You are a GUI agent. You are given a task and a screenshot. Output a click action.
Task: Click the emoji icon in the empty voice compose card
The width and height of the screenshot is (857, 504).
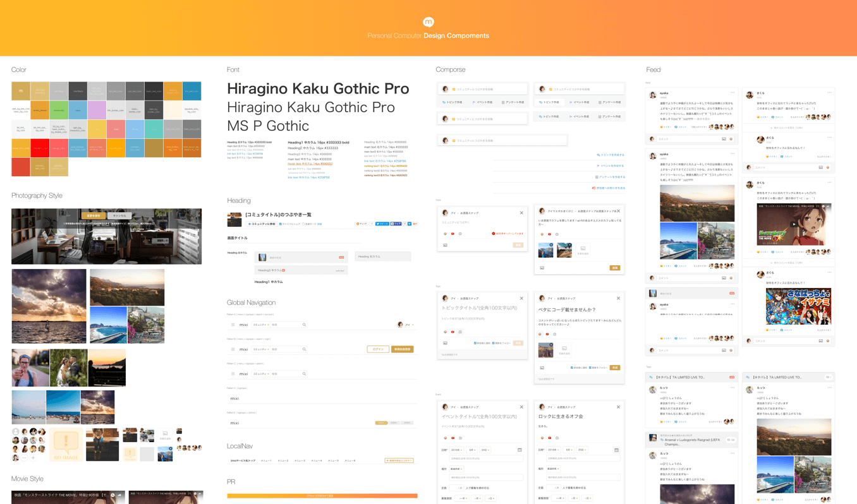pyautogui.click(x=445, y=234)
